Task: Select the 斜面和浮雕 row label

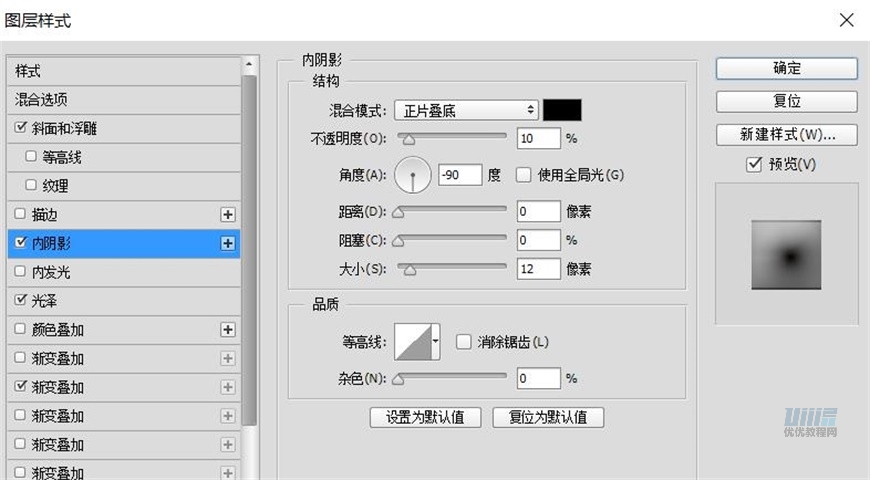Action: tap(64, 129)
